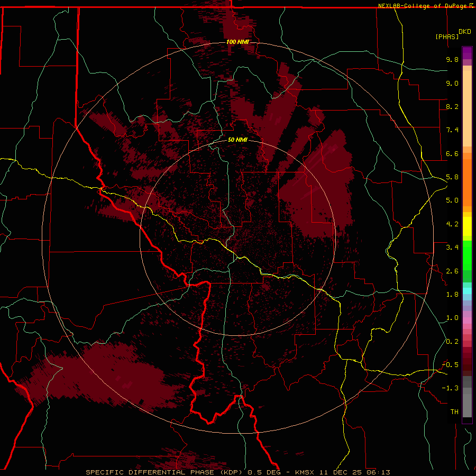Click the [PHAS] label above the legend
476x476 pixels.
447,36
